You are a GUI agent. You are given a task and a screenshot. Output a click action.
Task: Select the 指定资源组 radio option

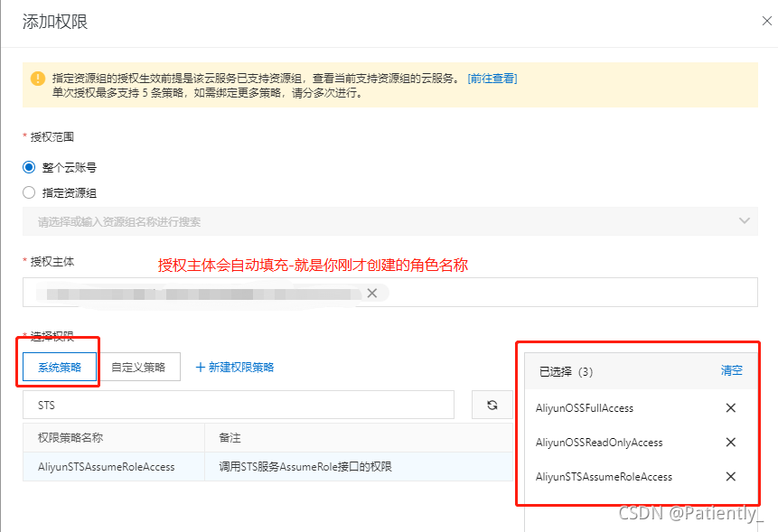point(29,192)
